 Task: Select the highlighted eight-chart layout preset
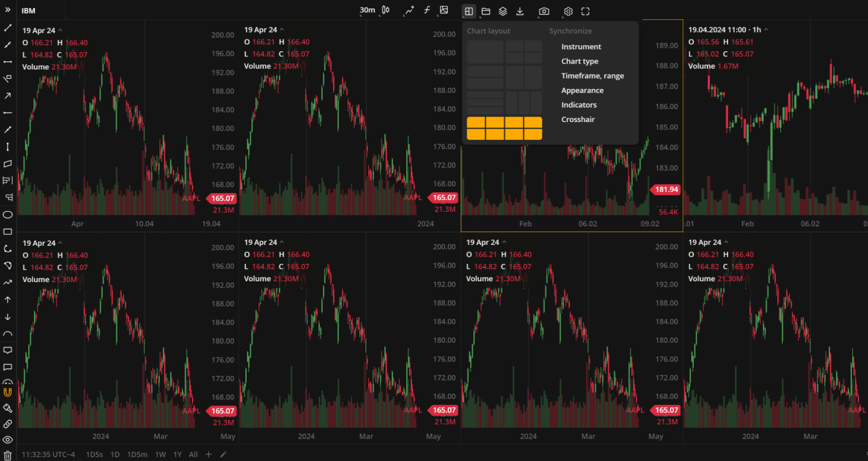[x=504, y=128]
